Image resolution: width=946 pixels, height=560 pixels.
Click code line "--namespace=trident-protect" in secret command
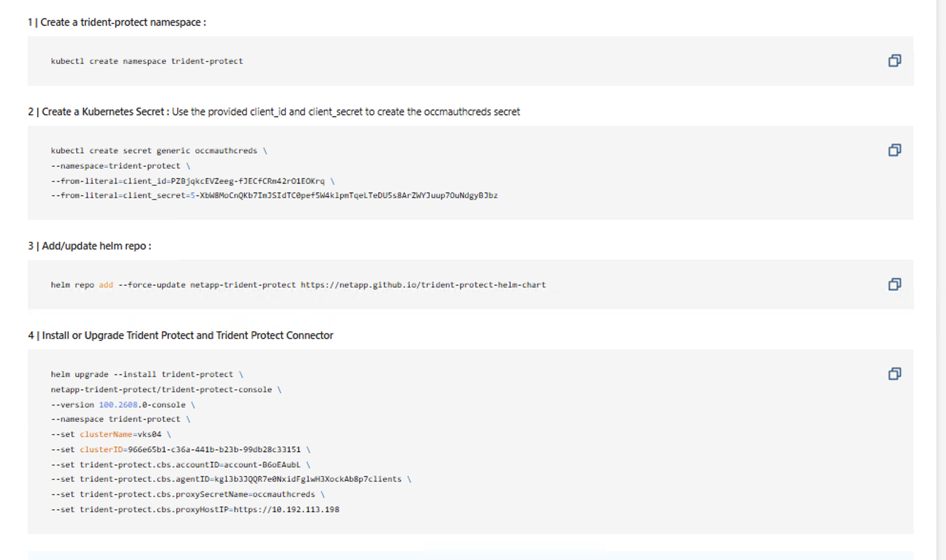pos(121,166)
